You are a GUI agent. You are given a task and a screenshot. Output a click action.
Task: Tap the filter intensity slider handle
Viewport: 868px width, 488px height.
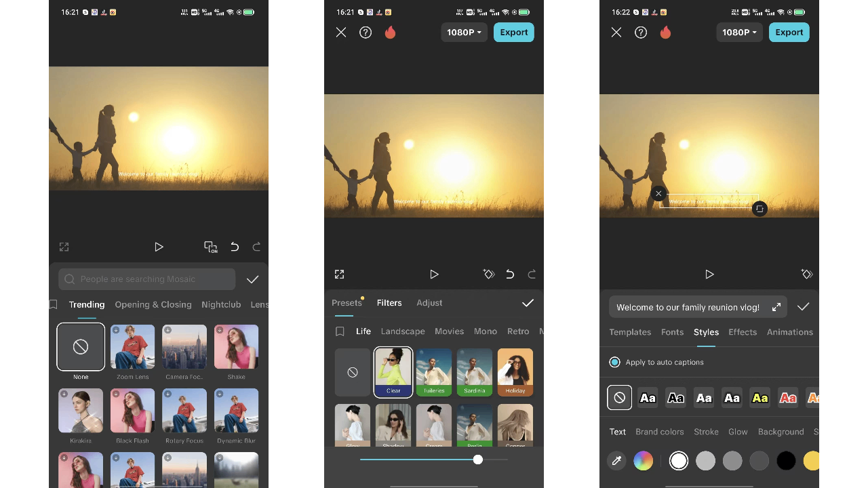pos(477,460)
